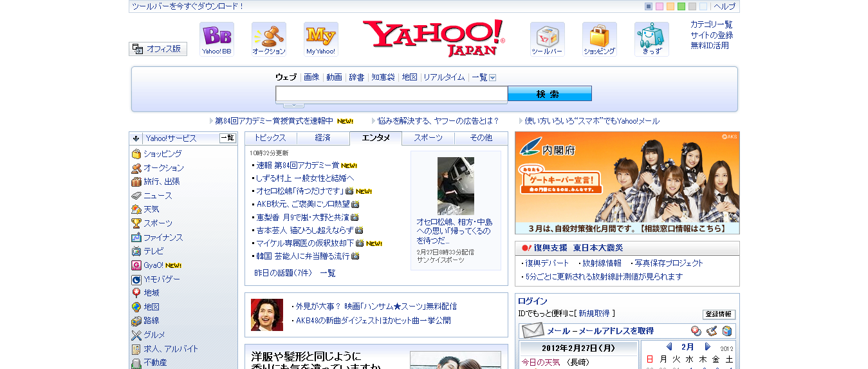Go to next month in calendar
868x369 pixels.
pos(708,347)
